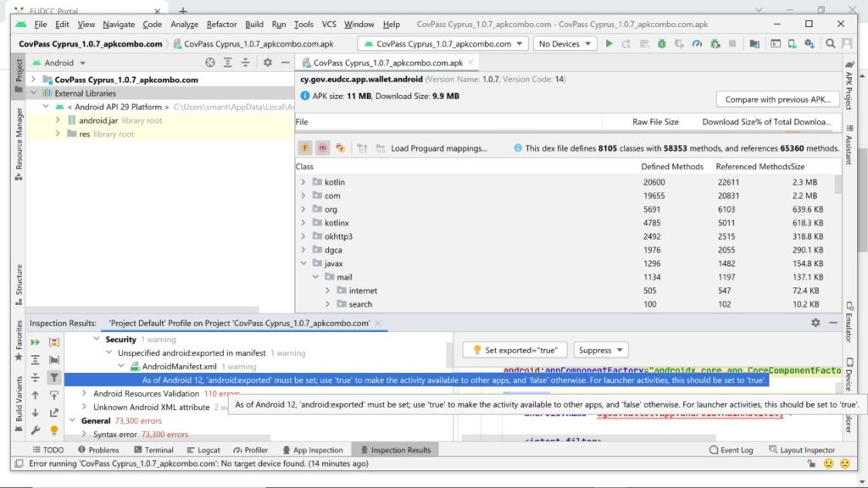This screenshot has width=868, height=488.
Task: Click the yellow lightbulb quick-fix icon
Action: pos(54,430)
